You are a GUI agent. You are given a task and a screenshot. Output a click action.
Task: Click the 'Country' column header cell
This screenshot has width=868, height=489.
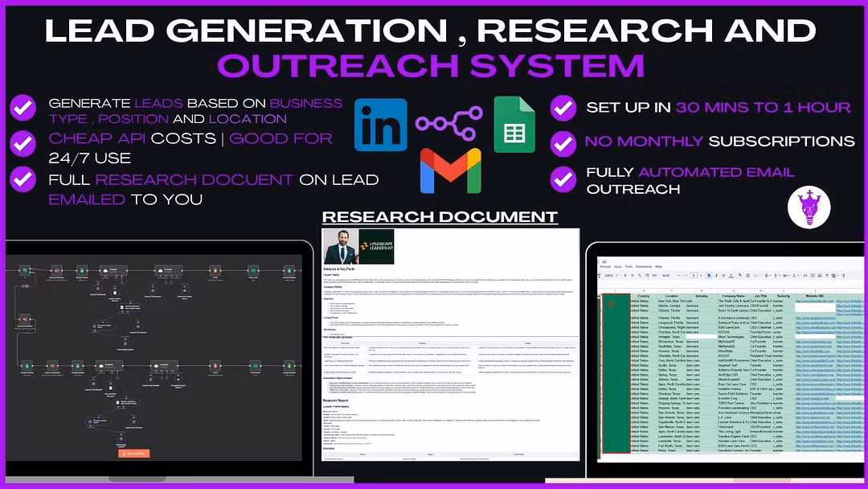click(644, 296)
